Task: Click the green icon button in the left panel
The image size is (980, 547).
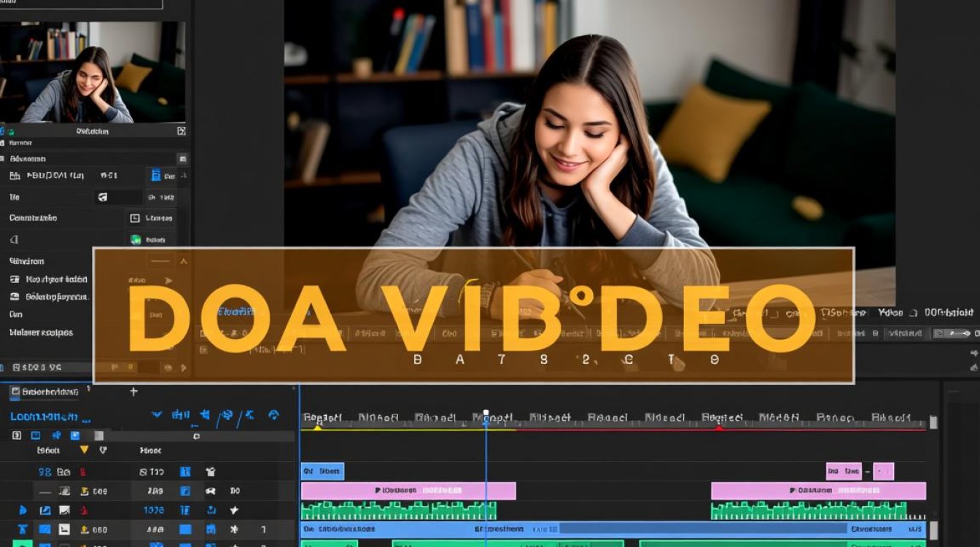Action: tap(135, 239)
